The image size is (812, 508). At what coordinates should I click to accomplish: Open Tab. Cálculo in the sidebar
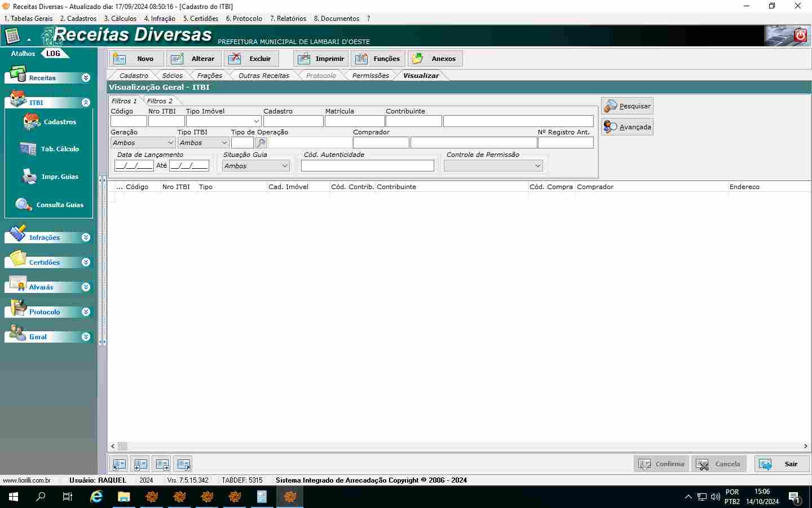pos(28,149)
